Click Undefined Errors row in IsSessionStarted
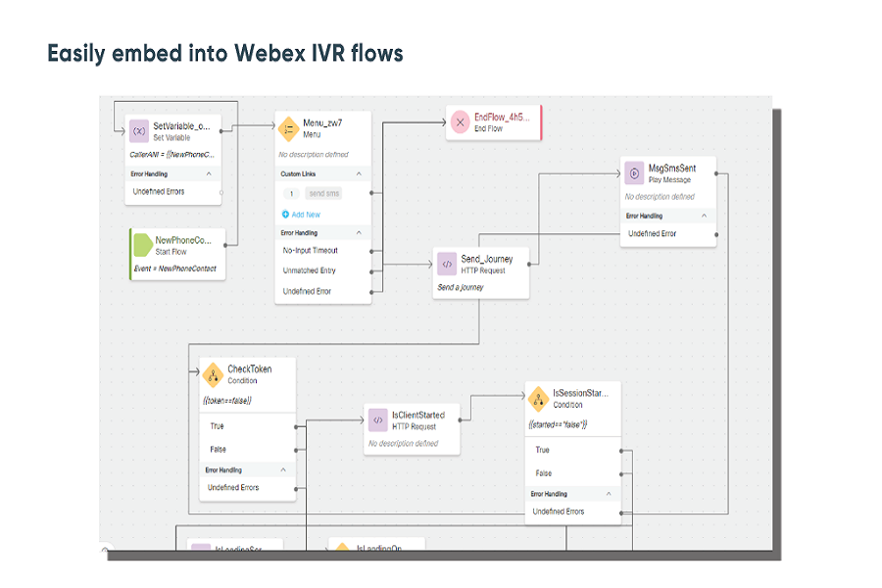The height and width of the screenshot is (588, 882). coord(573,512)
